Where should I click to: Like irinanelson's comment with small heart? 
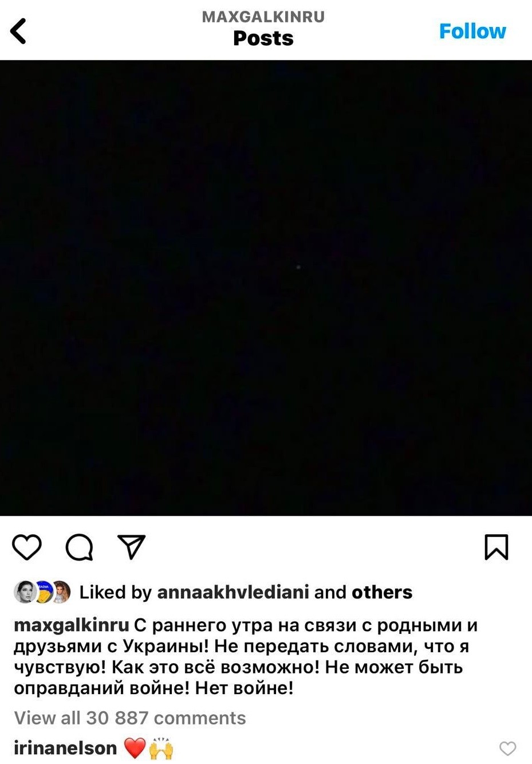point(507,748)
